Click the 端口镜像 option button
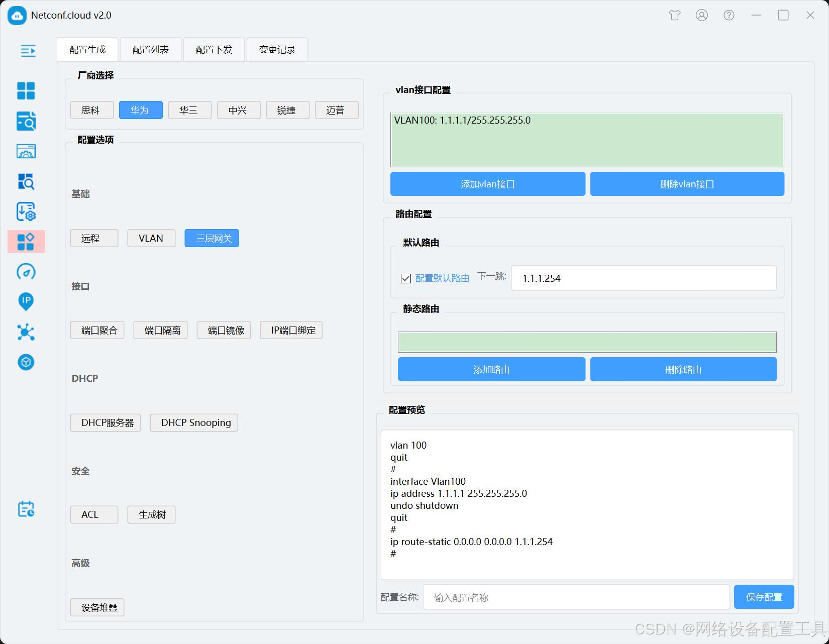Viewport: 829px width, 644px height. 224,330
